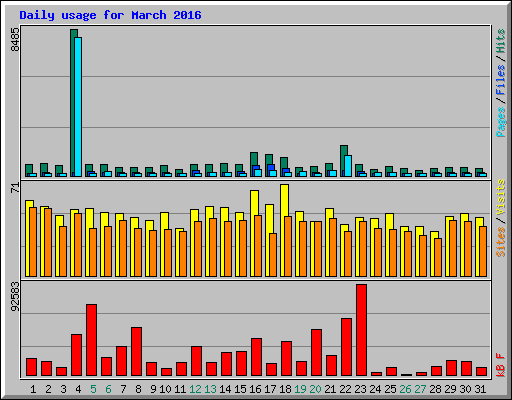Click the x-axis day label 18
Screen dimensions: 512x400
(x=285, y=389)
